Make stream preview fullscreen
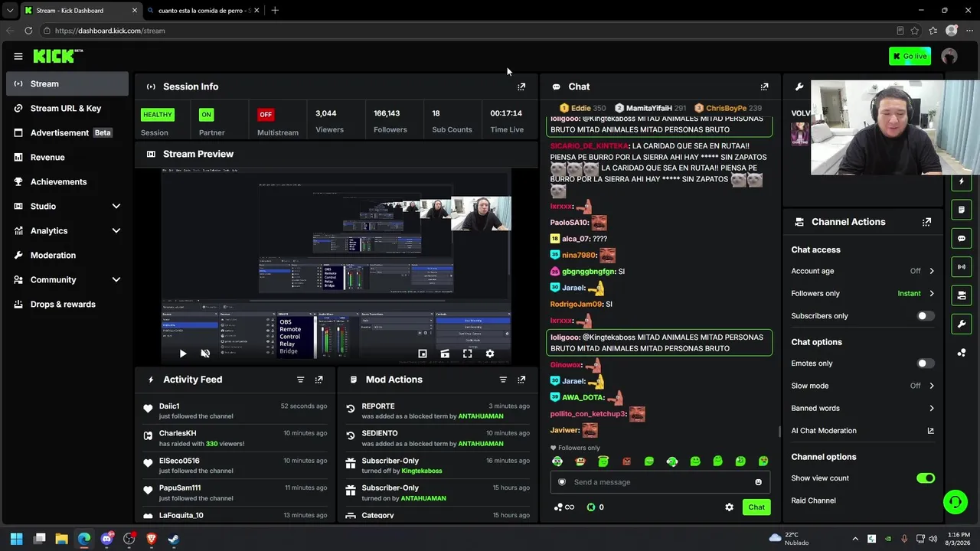 tap(467, 354)
